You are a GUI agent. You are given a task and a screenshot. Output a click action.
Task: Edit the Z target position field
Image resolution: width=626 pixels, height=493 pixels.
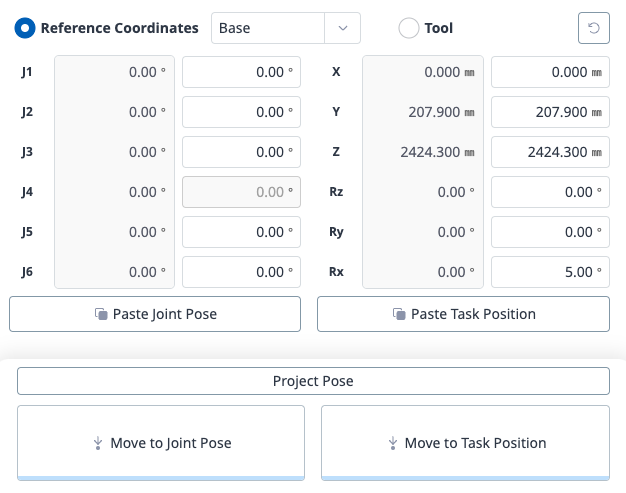550,152
